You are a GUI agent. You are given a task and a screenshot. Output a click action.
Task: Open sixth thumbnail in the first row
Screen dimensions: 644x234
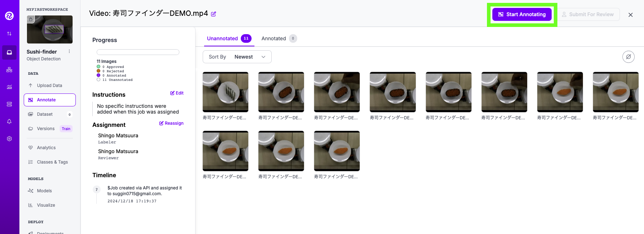pyautogui.click(x=504, y=92)
